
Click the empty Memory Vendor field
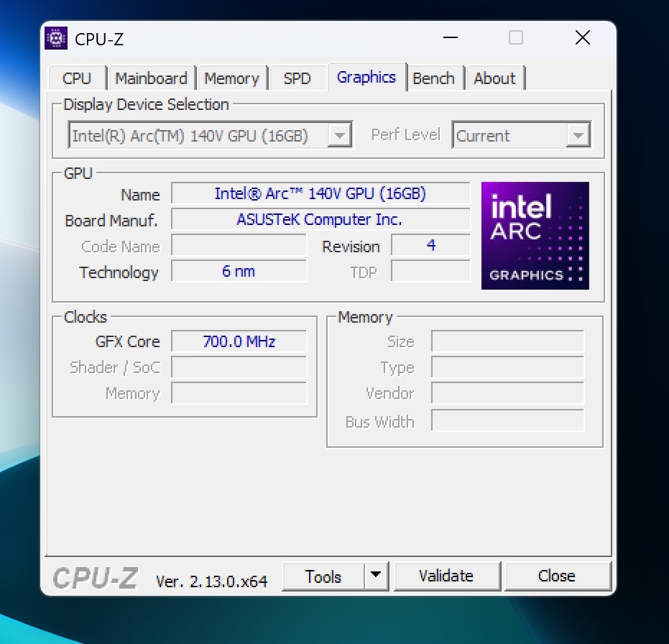coord(508,393)
